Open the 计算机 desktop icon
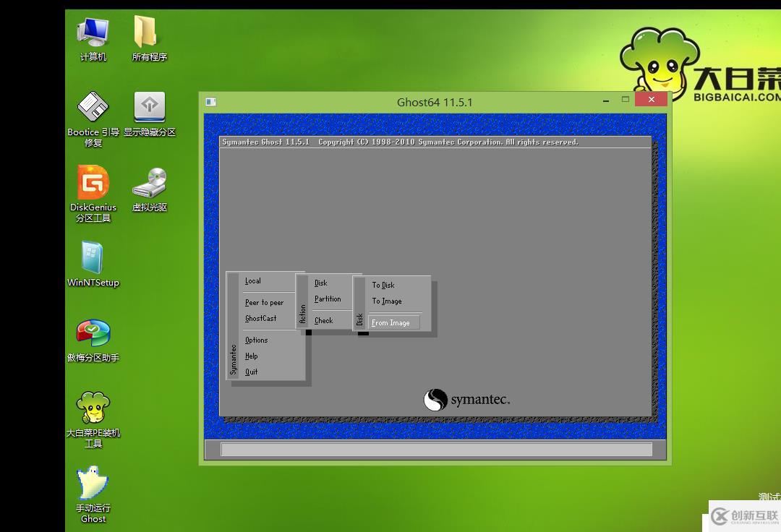 click(93, 40)
